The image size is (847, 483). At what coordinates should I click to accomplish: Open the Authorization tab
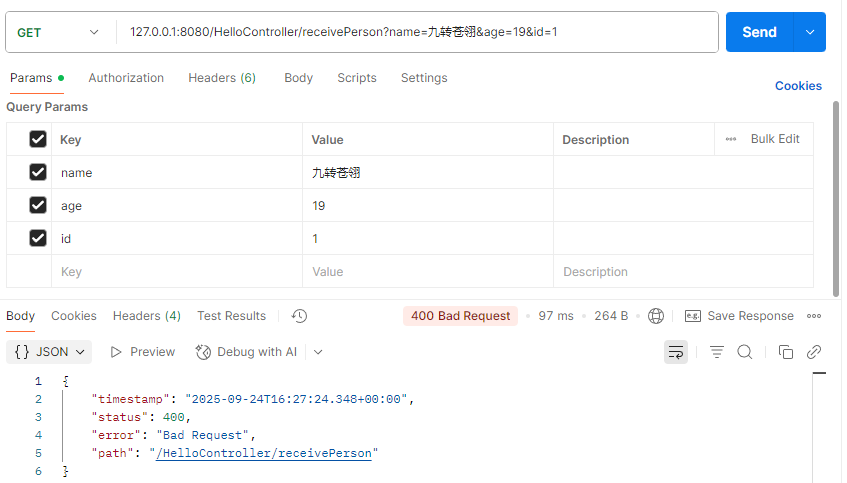126,78
